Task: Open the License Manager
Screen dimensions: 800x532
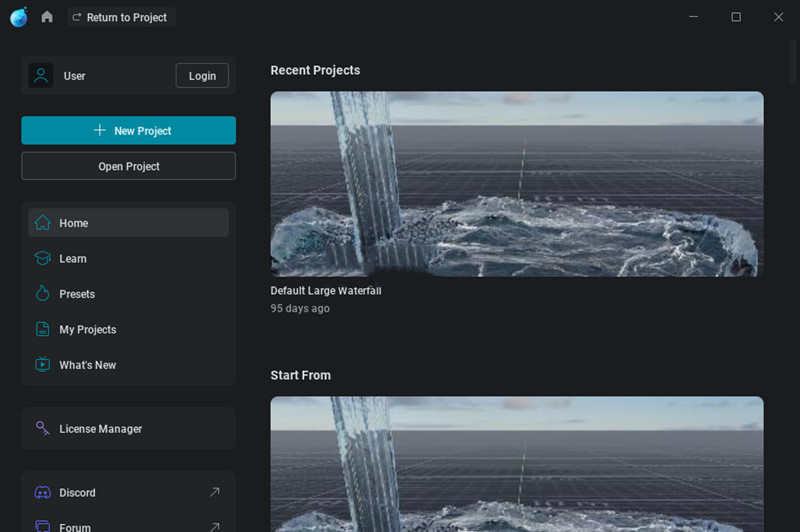Action: (x=129, y=428)
